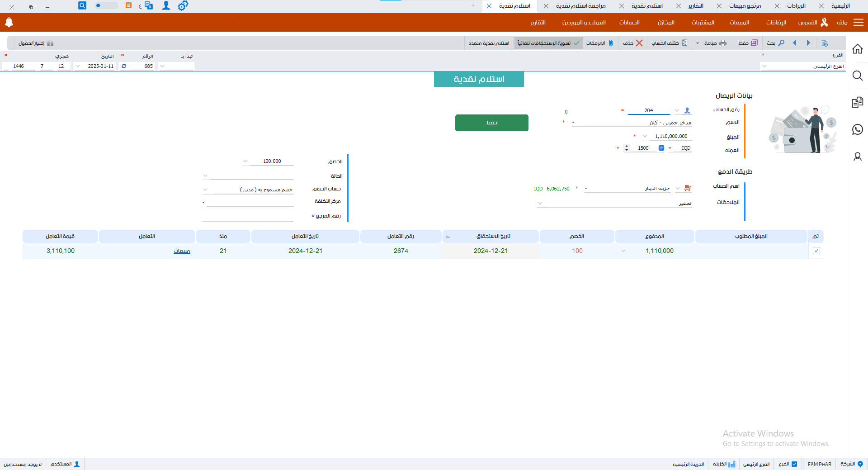Open the settings gears icon
Screen dimensions: 868x470
pyautogui.click(x=183, y=6)
